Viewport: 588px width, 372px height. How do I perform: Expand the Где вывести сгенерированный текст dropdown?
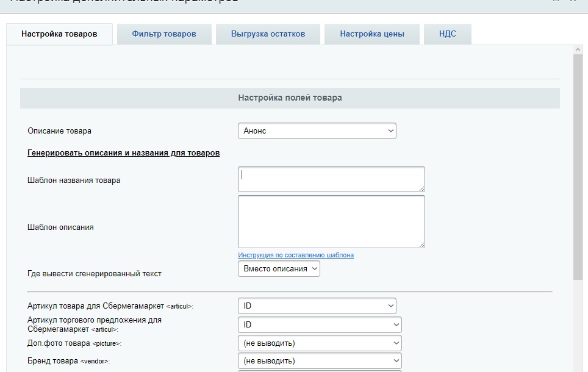(x=278, y=269)
